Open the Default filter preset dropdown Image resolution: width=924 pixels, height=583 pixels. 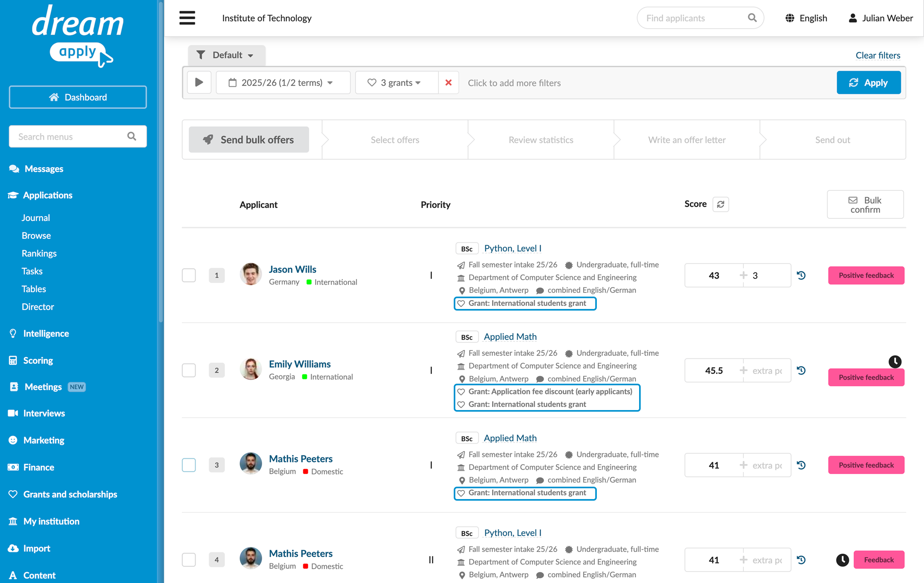coord(226,55)
